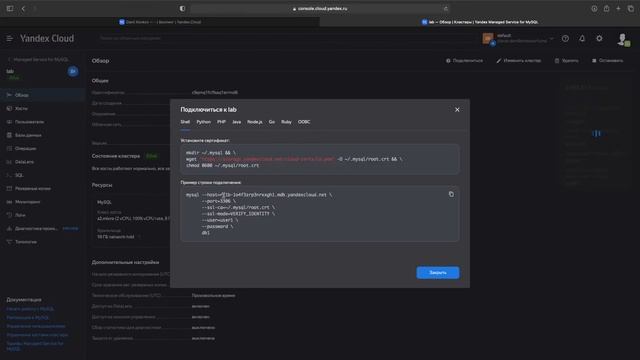Show browser tab overview icon
The image size is (640, 360).
tap(631, 8)
